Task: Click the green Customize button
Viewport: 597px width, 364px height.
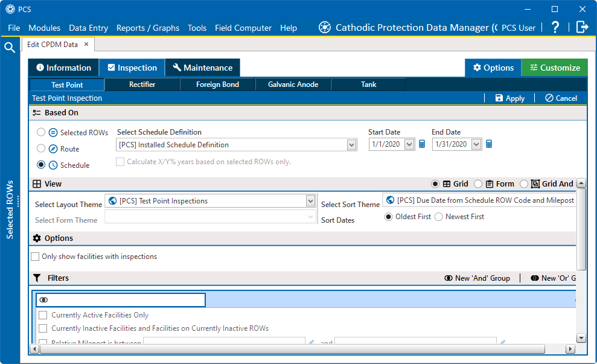Action: click(555, 68)
